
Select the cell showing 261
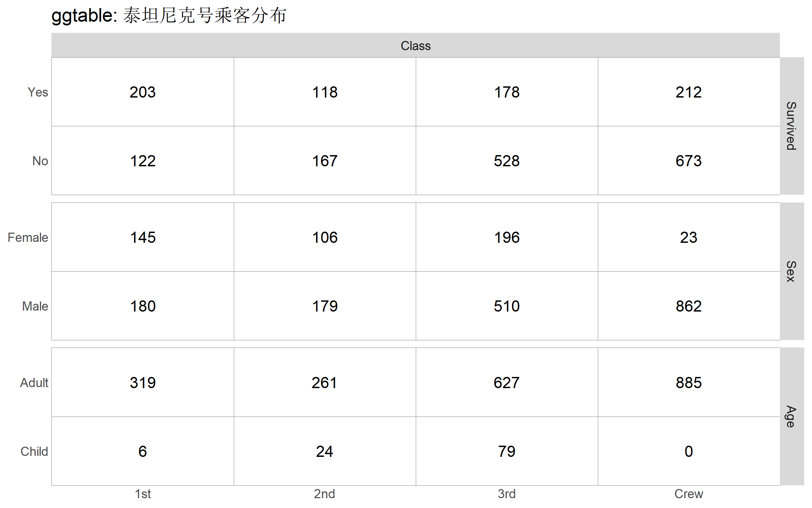(x=324, y=383)
